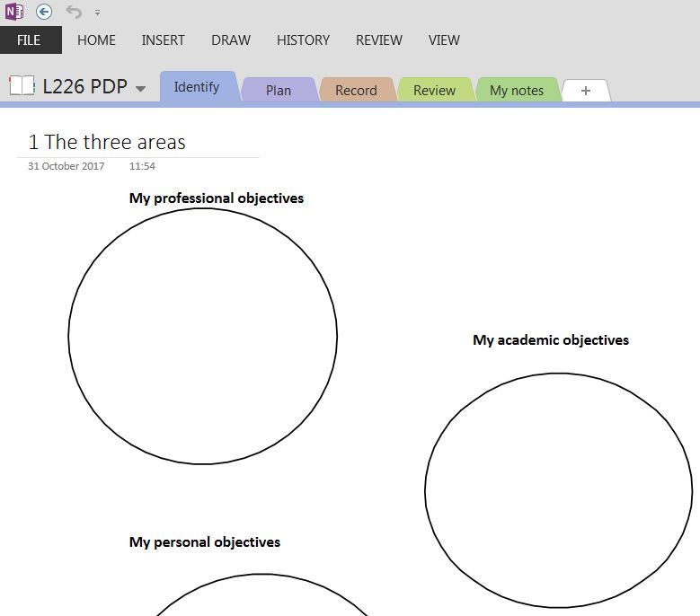Open the Plan section tab
The height and width of the screenshot is (616, 700).
tap(279, 90)
